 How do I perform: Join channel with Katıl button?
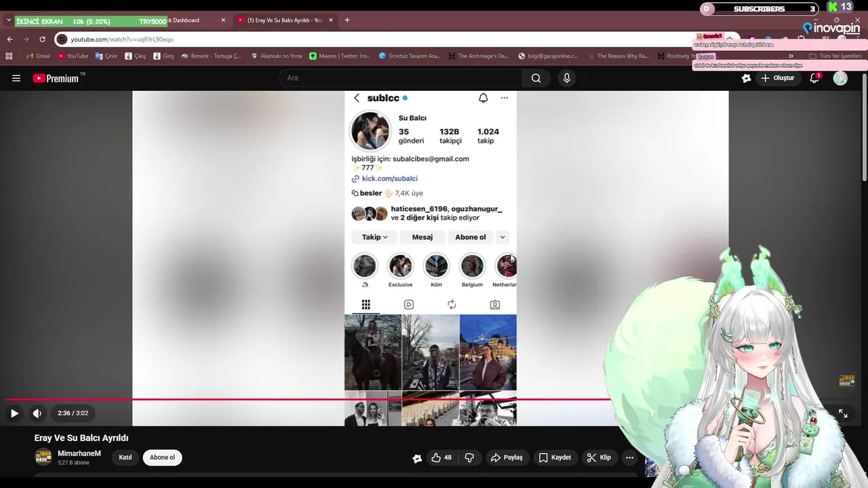coord(125,457)
